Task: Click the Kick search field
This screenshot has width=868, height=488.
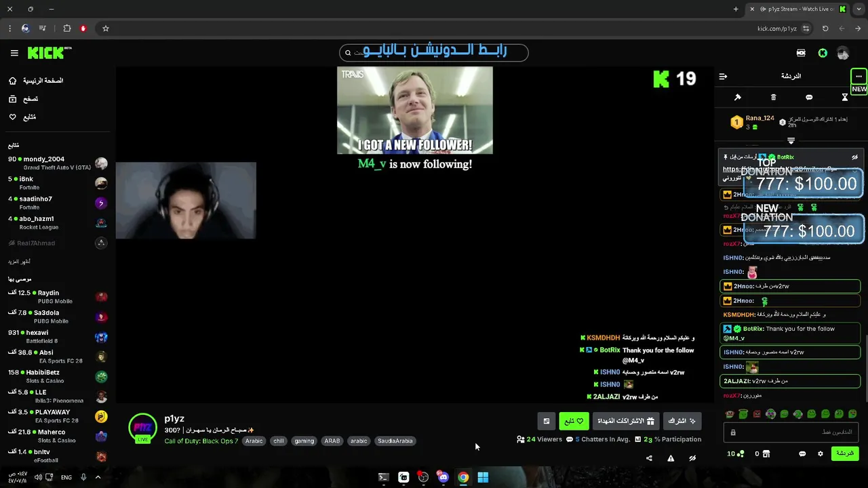Action: pos(434,52)
